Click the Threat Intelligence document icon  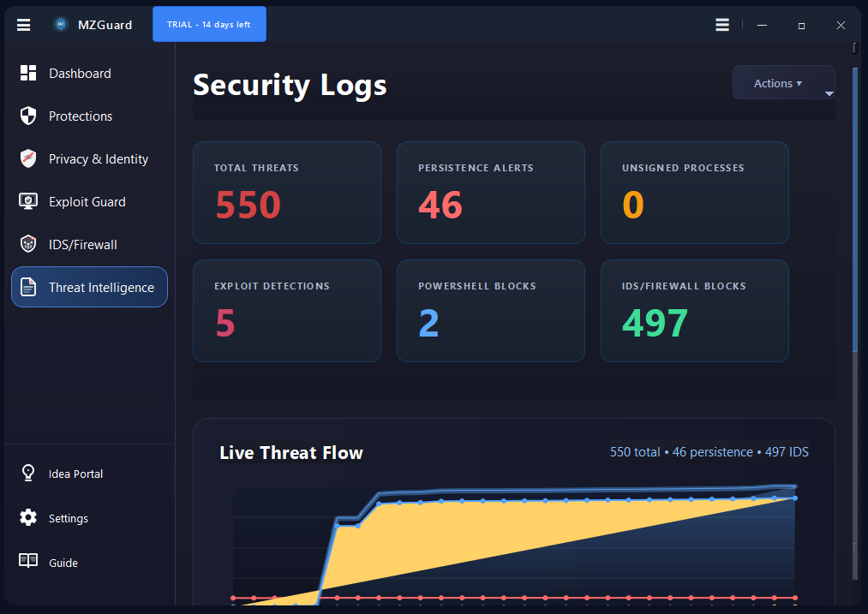click(x=27, y=287)
